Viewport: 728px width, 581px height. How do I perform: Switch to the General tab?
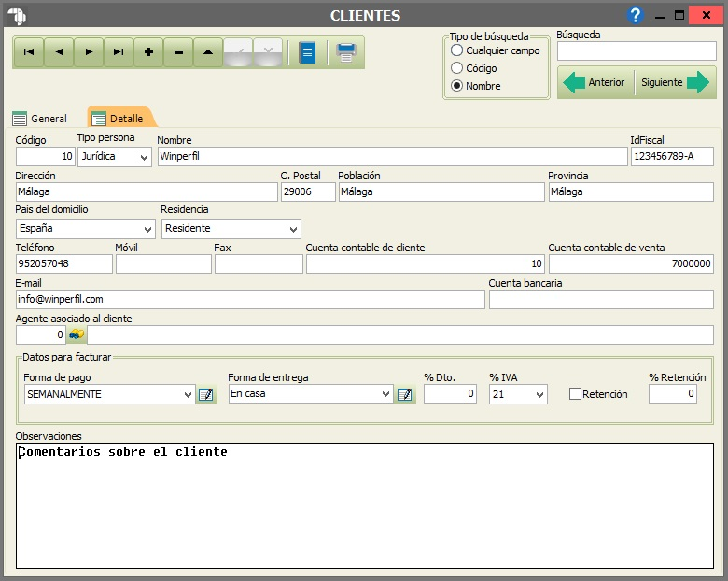click(x=40, y=119)
